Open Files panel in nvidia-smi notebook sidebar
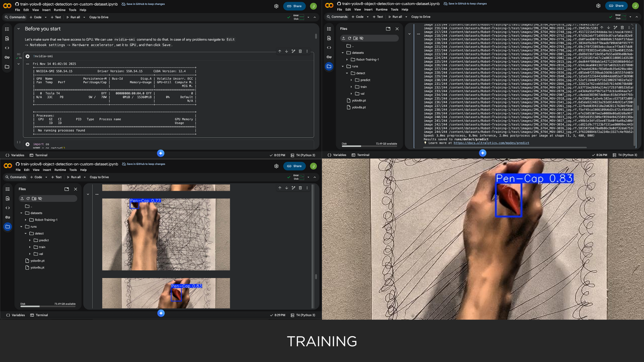This screenshot has height=362, width=644. (x=7, y=67)
